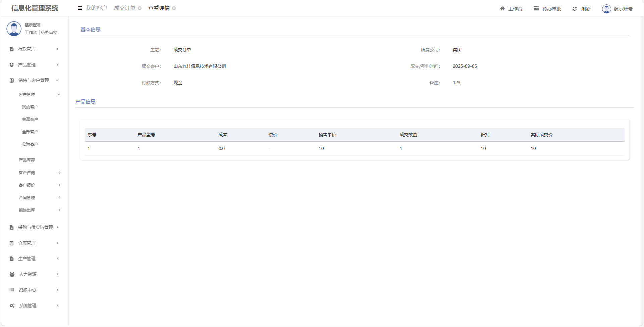Click the 工作台 home icon in header

(x=502, y=9)
